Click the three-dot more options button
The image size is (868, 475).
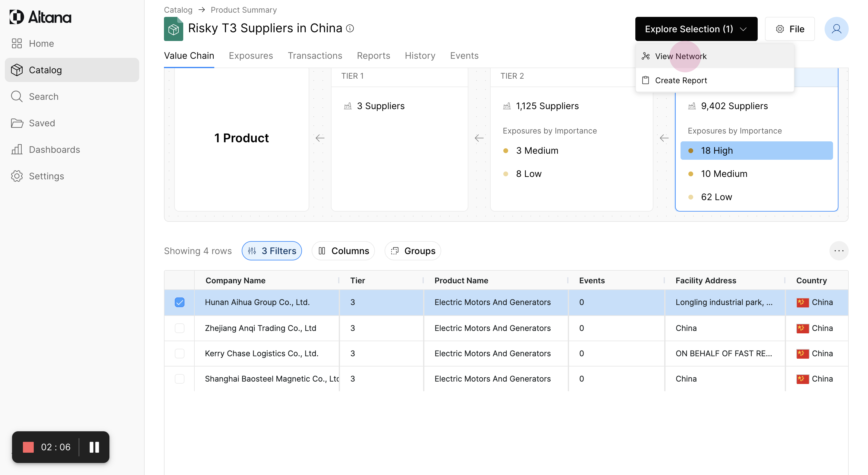pos(838,251)
